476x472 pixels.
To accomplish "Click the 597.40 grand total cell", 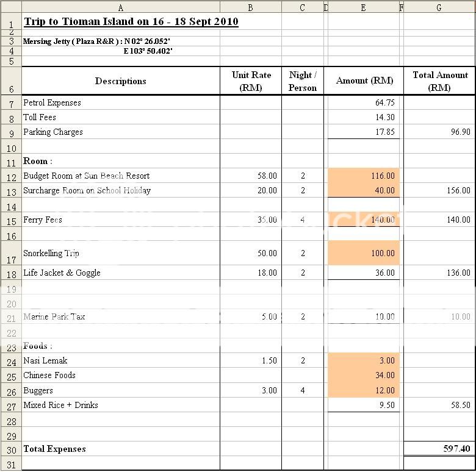I will [439, 449].
